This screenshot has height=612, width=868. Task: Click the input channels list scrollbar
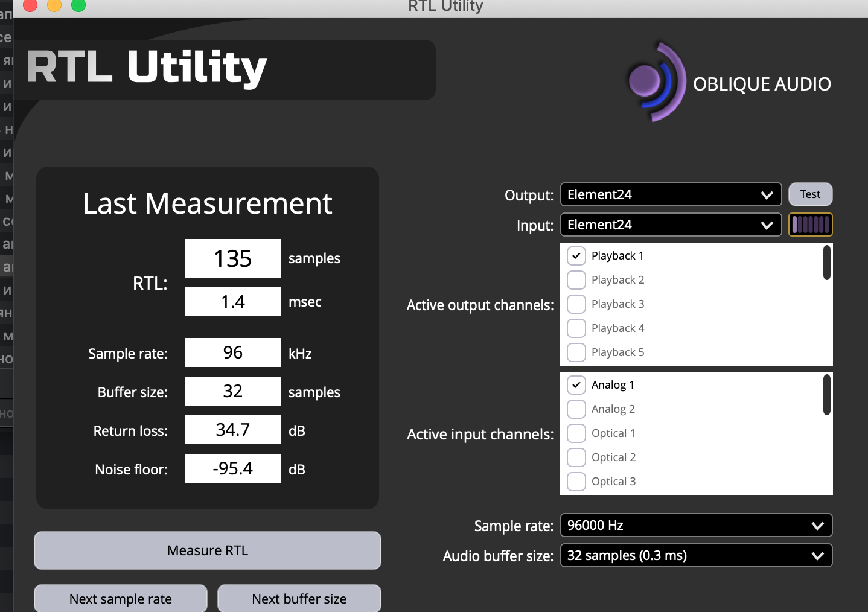(827, 395)
